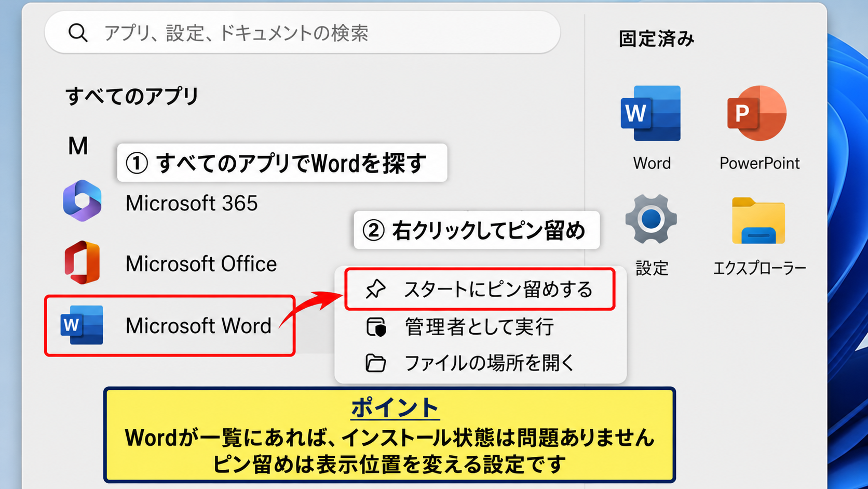The width and height of the screenshot is (868, 489).
Task: Open the Microsoft Office icon in list
Action: click(82, 262)
